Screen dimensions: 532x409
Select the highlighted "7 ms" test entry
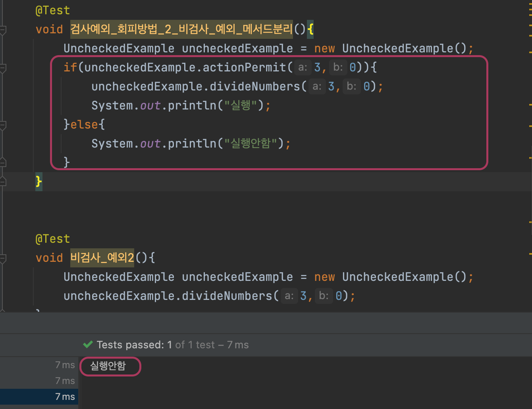click(65, 396)
